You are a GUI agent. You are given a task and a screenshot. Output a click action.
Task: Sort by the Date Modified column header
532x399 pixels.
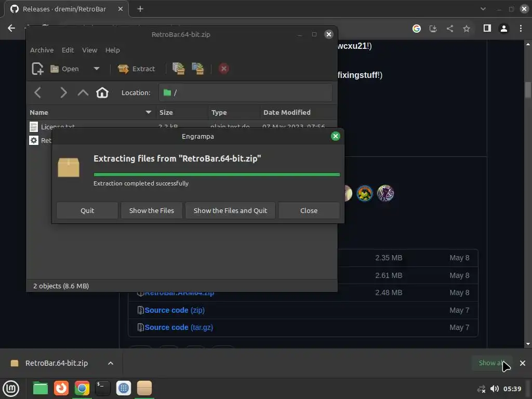coord(299,112)
